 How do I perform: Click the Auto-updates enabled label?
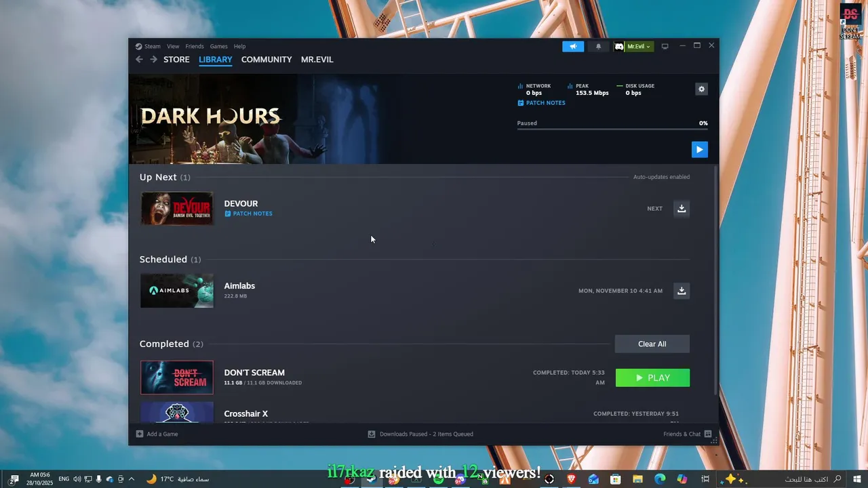click(661, 177)
